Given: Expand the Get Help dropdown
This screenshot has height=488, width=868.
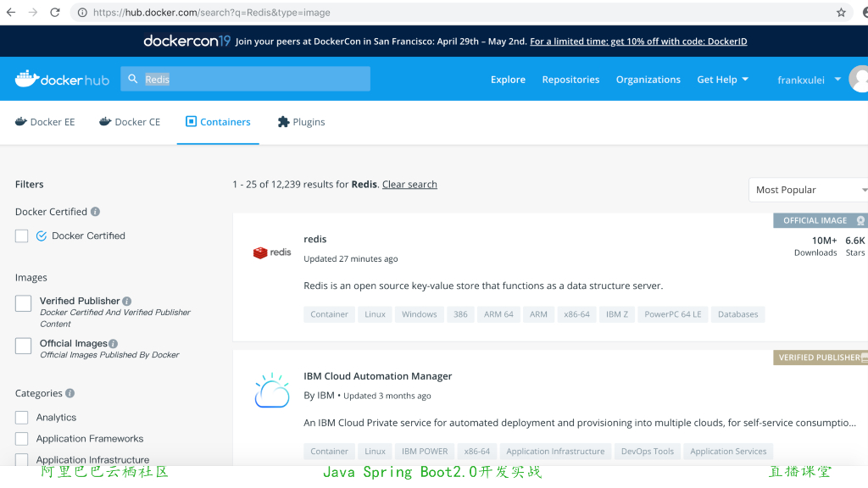Looking at the screenshot, I should click(x=722, y=79).
